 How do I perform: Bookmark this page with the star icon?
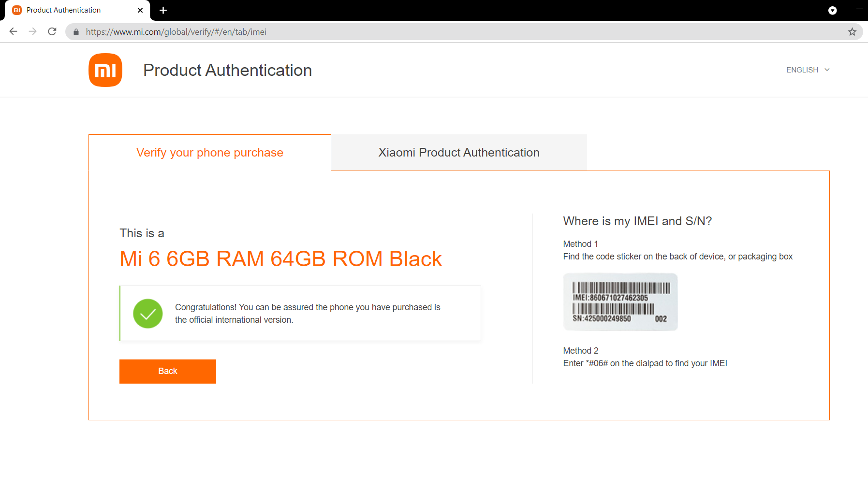(x=852, y=32)
